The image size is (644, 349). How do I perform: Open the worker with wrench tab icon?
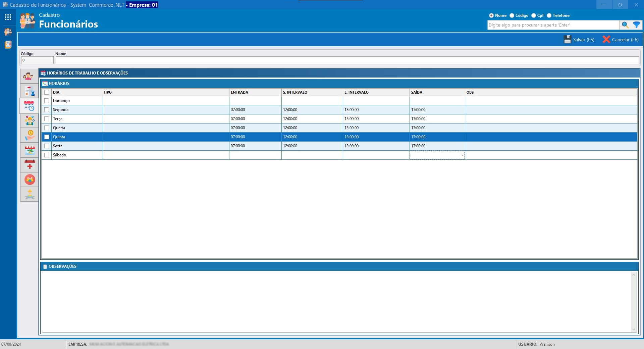[x=30, y=194]
